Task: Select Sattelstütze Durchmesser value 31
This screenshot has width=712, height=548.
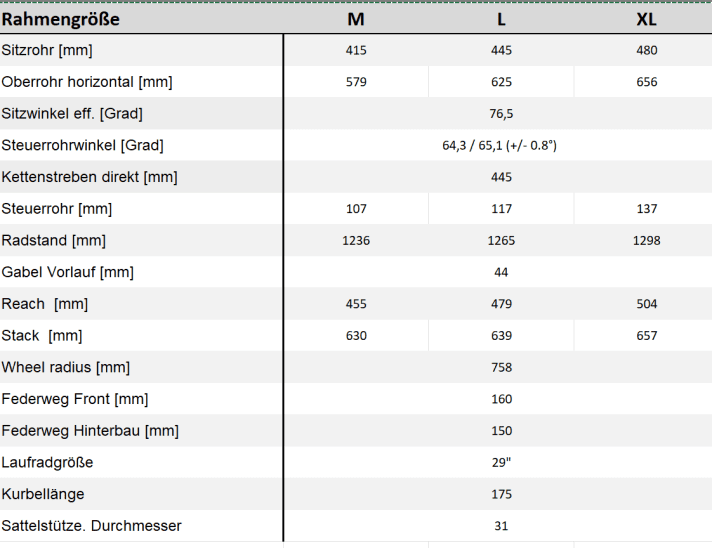Action: point(501,526)
